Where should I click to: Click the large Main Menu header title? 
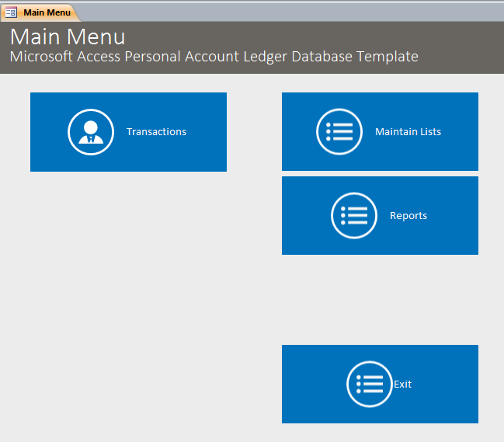[68, 37]
